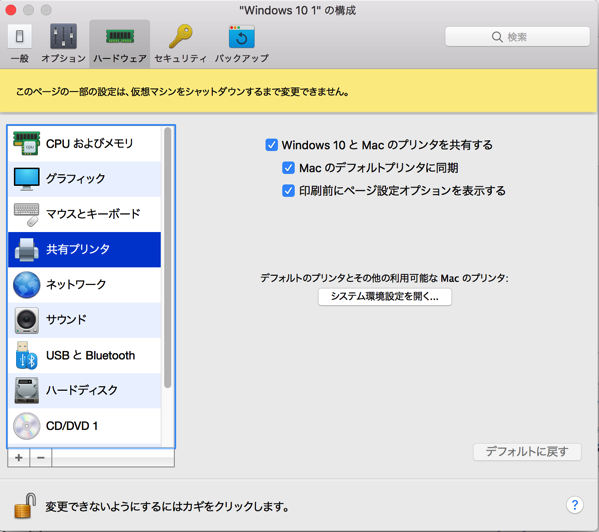Select 共有プリンタ label in list
This screenshot has height=532, width=599.
78,249
